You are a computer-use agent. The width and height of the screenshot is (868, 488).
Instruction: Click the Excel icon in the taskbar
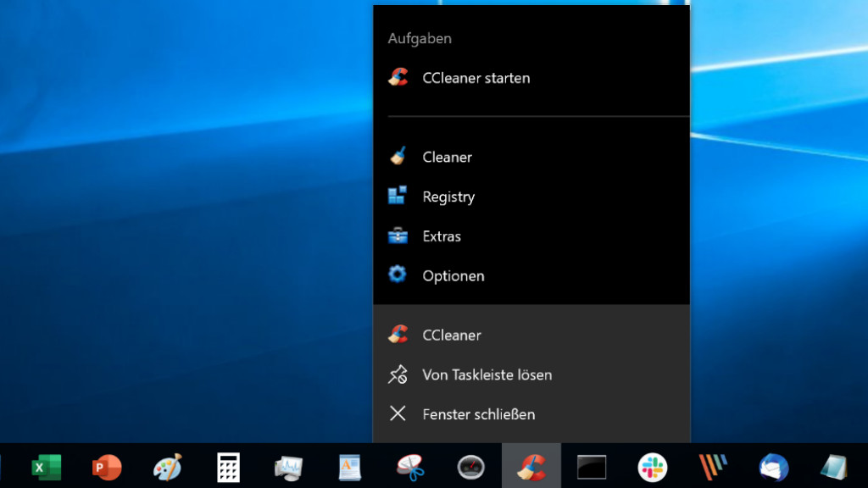coord(46,467)
